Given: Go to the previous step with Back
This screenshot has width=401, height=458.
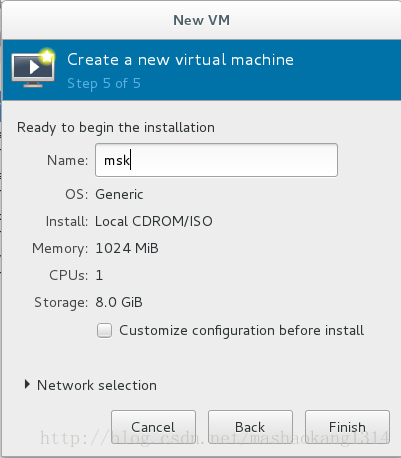Looking at the screenshot, I should point(250,427).
